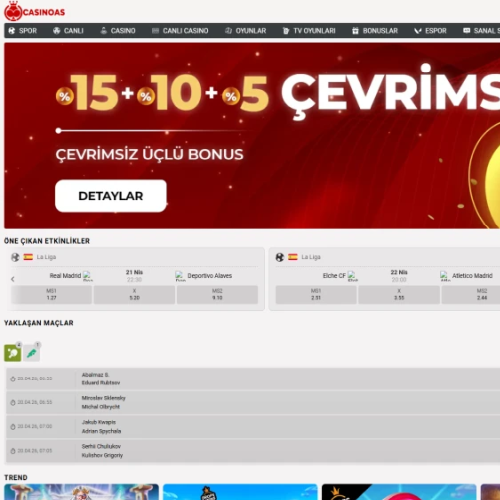This screenshot has width=500, height=500.
Task: Click the SANAL monitor icon
Action: click(x=467, y=31)
